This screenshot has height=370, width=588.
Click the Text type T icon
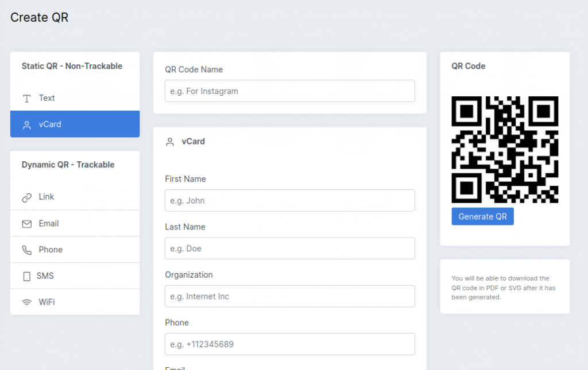click(26, 99)
